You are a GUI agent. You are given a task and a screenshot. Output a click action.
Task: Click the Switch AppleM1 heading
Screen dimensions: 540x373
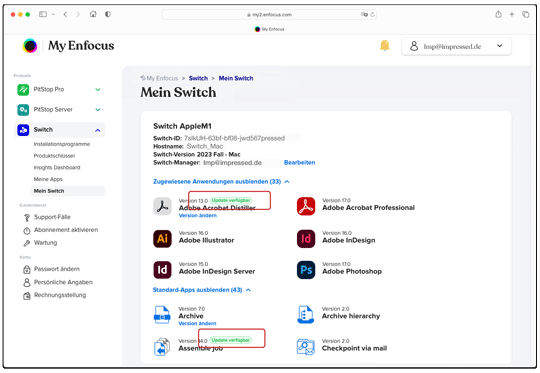182,126
